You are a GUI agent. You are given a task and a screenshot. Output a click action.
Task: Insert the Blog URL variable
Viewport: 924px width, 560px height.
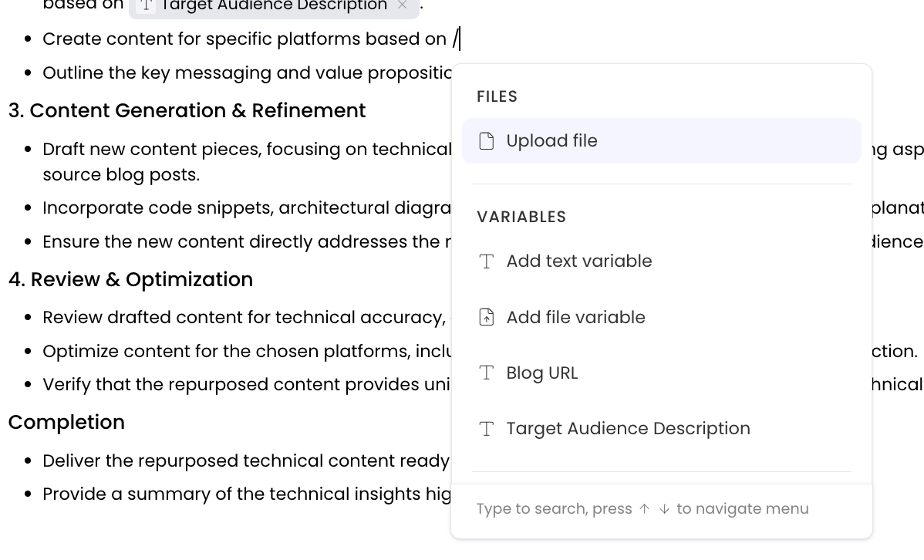pyautogui.click(x=541, y=373)
